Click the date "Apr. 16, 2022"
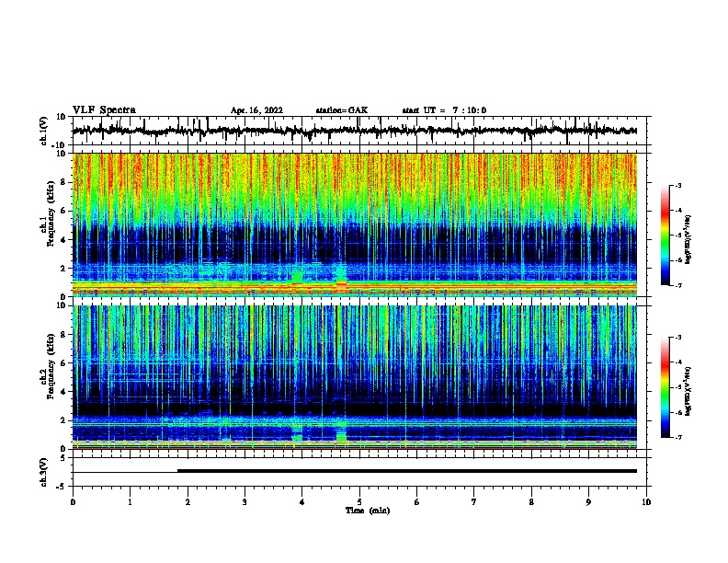The width and height of the screenshot is (728, 563). pyautogui.click(x=256, y=110)
